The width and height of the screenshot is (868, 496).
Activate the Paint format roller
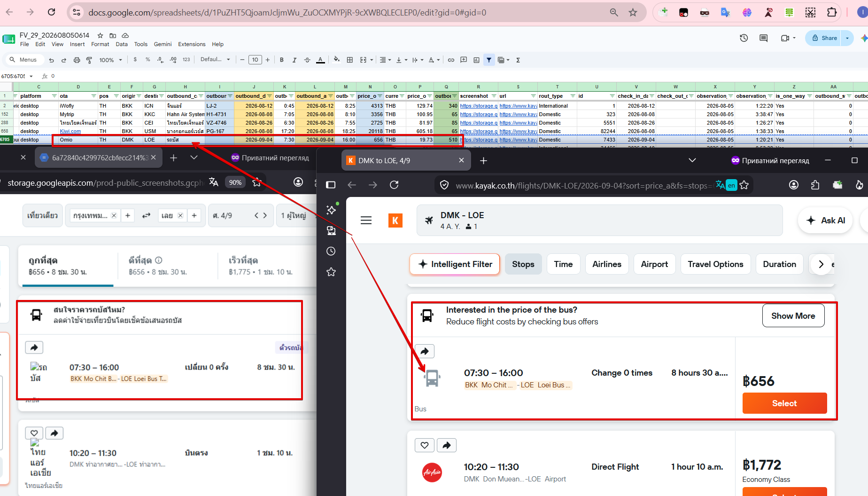point(89,60)
